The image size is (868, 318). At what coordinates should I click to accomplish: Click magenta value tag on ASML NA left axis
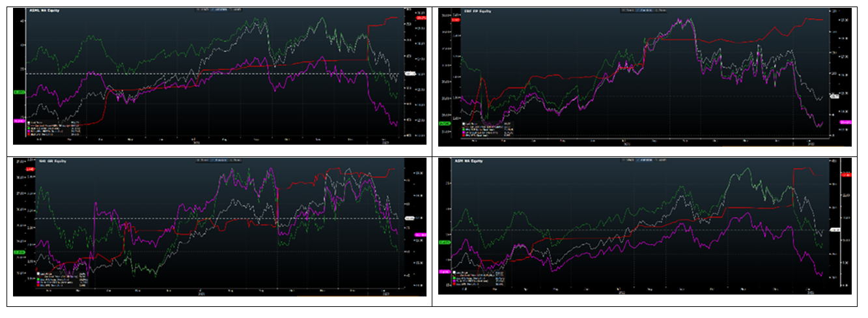[18, 121]
